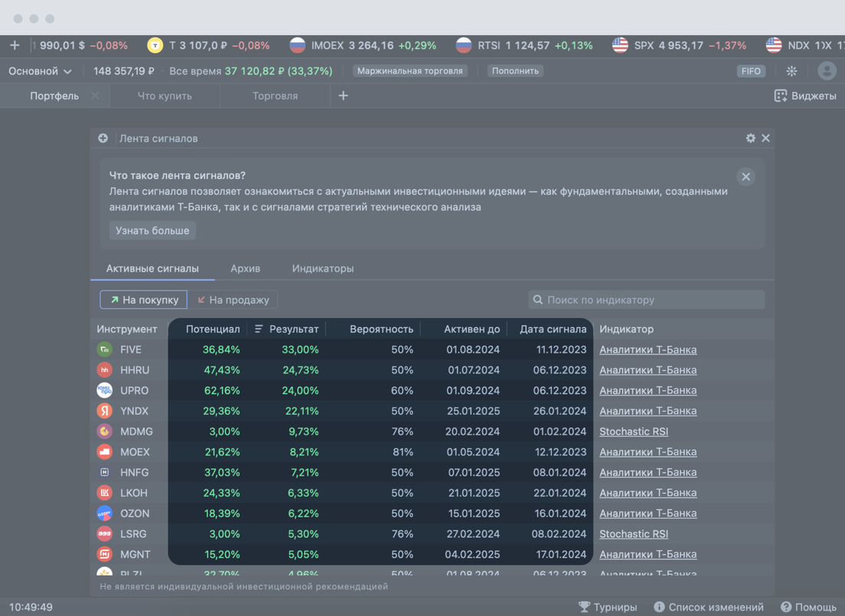
Task: Click the Индикатор column header
Action: 627,329
